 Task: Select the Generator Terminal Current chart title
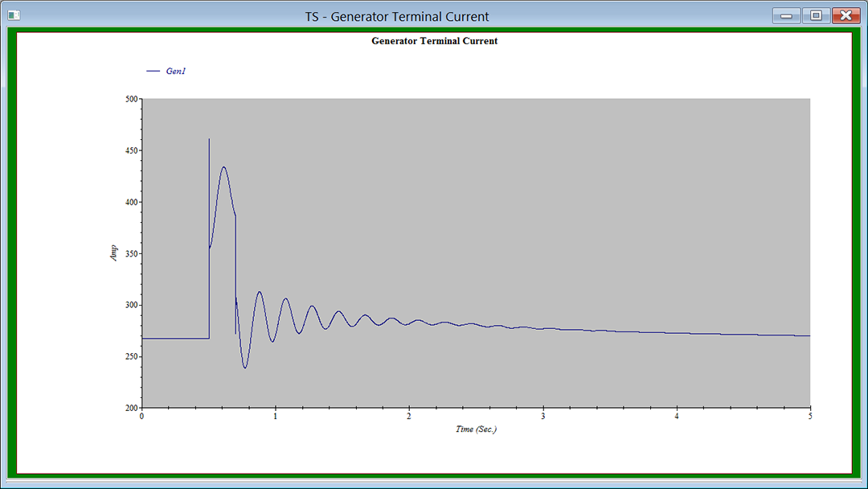[x=434, y=41]
